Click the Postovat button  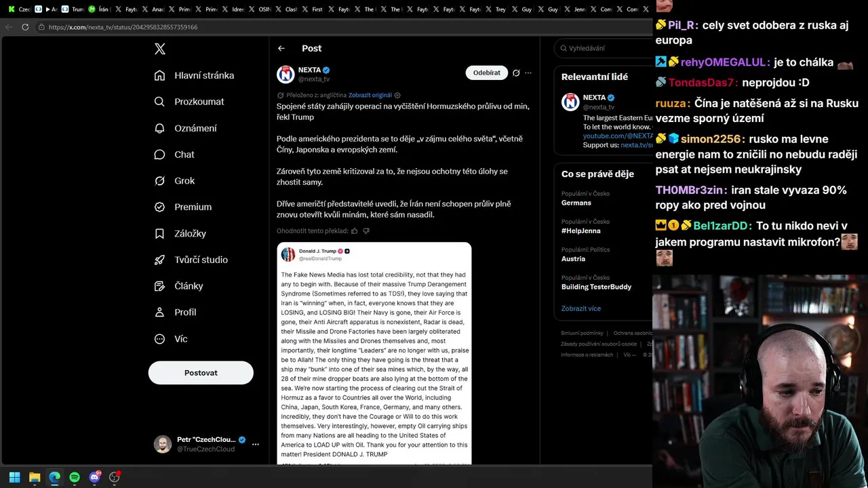tap(201, 373)
